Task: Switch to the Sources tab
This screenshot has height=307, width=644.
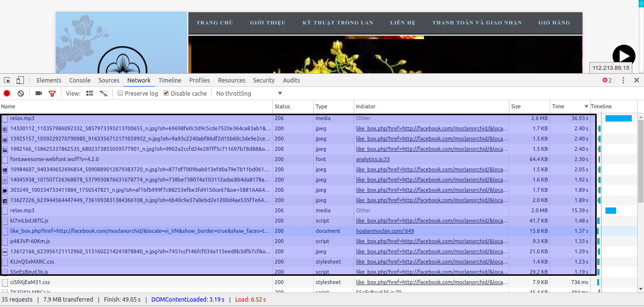Action: click(109, 81)
